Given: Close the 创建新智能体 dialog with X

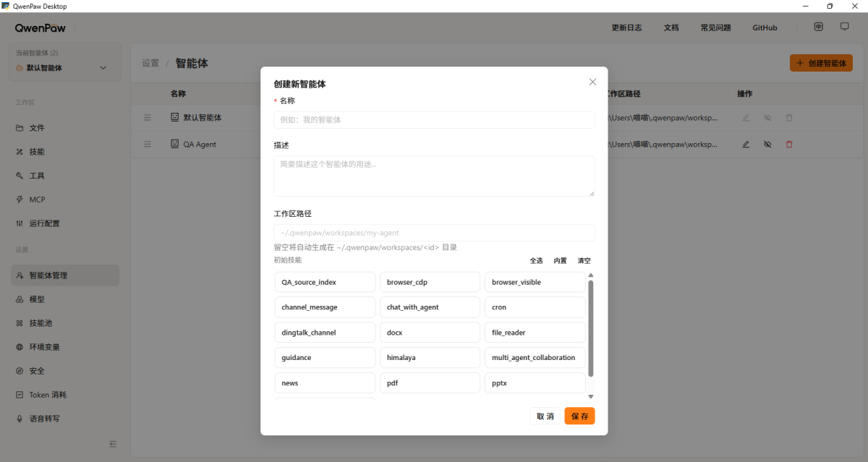Looking at the screenshot, I should (592, 82).
